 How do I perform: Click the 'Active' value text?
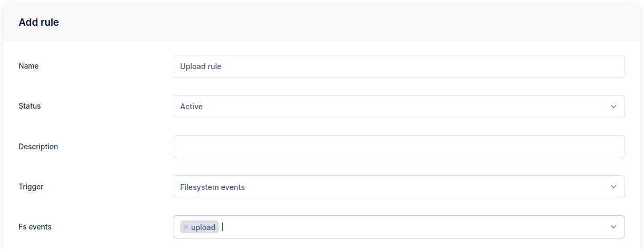tap(191, 107)
